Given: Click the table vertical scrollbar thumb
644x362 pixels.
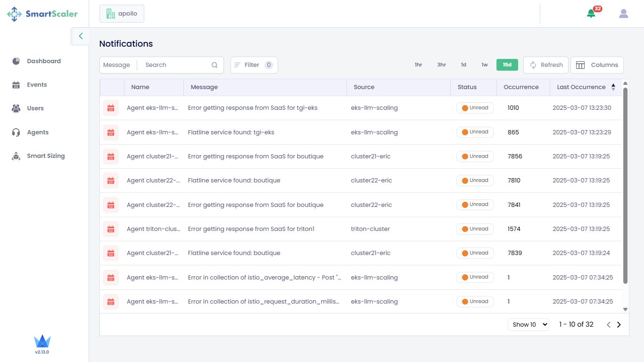Looking at the screenshot, I should pyautogui.click(x=626, y=185).
